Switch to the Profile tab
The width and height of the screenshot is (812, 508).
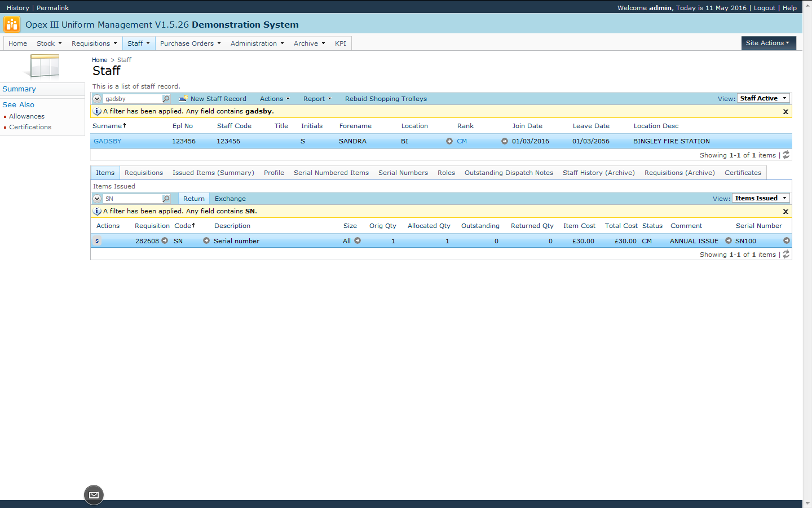[274, 173]
